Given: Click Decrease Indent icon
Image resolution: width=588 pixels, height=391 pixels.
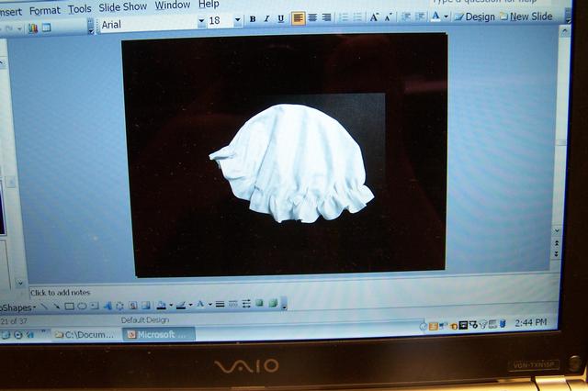Looking at the screenshot, I should 406,17.
